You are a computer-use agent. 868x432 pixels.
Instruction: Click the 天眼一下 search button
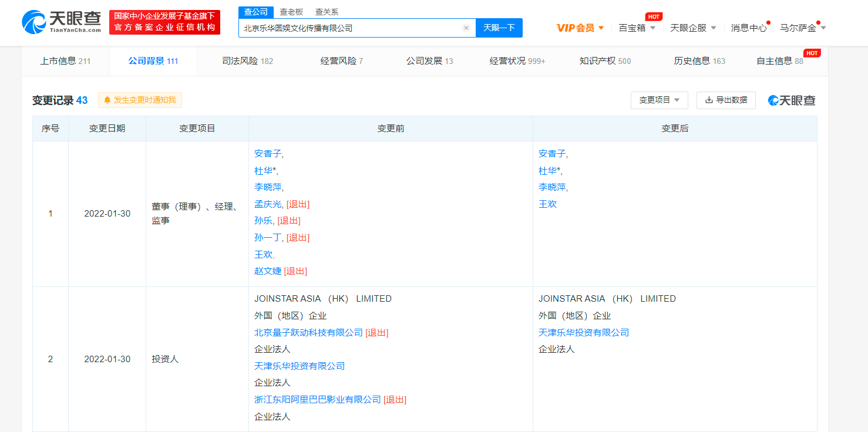[499, 28]
